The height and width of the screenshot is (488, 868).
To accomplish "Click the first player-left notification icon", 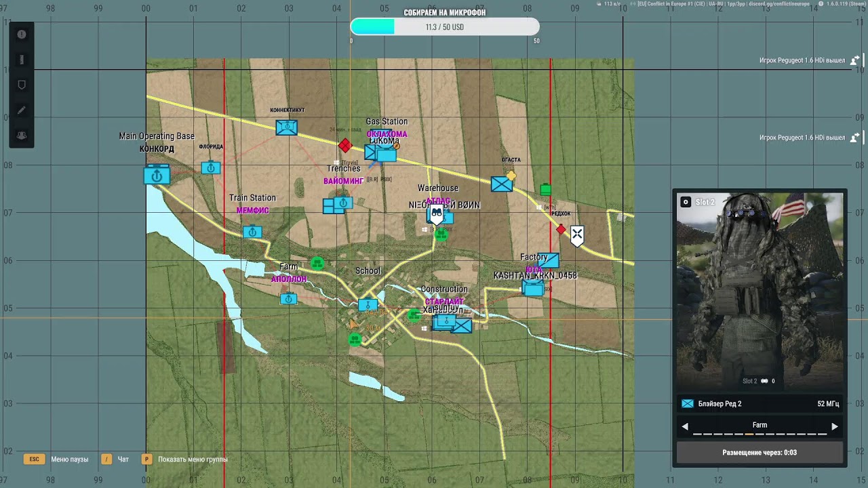I will (855, 60).
